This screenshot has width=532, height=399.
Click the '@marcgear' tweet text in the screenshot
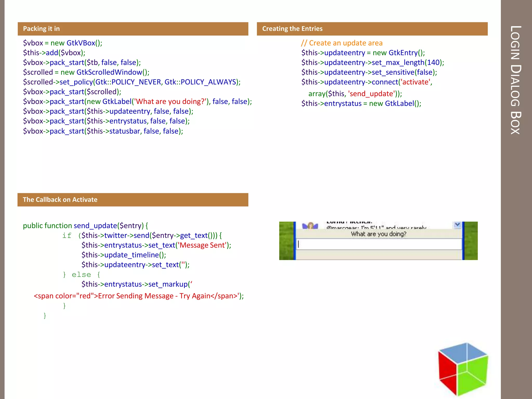point(376,228)
